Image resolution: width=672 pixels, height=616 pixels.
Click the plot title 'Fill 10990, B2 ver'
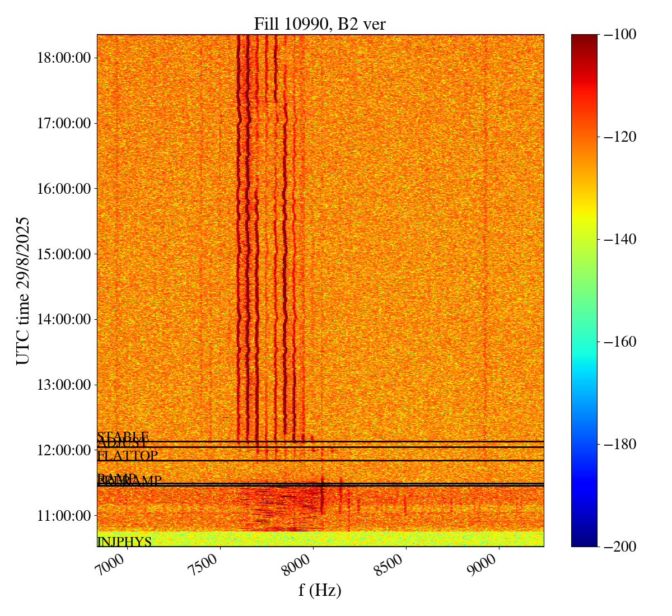[x=320, y=24]
